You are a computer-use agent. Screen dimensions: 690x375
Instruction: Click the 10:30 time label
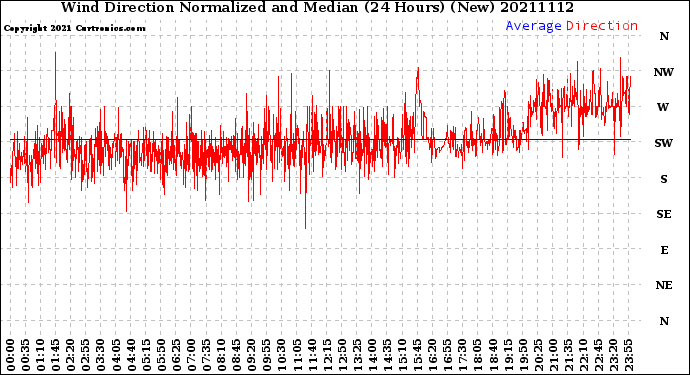(x=282, y=355)
